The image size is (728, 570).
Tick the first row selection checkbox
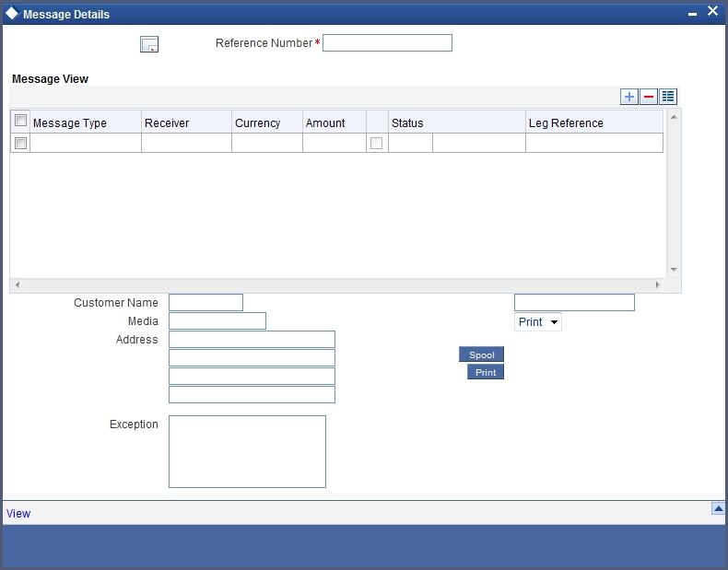pyautogui.click(x=20, y=143)
